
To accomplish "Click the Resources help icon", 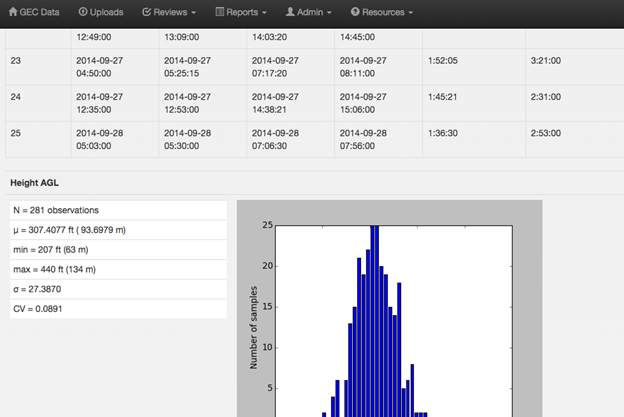I will tap(355, 12).
